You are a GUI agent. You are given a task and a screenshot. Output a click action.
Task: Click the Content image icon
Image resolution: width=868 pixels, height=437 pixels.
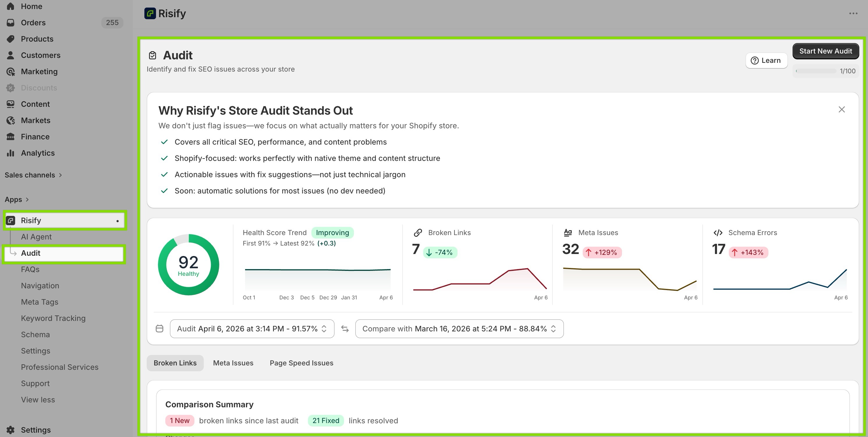click(x=10, y=104)
